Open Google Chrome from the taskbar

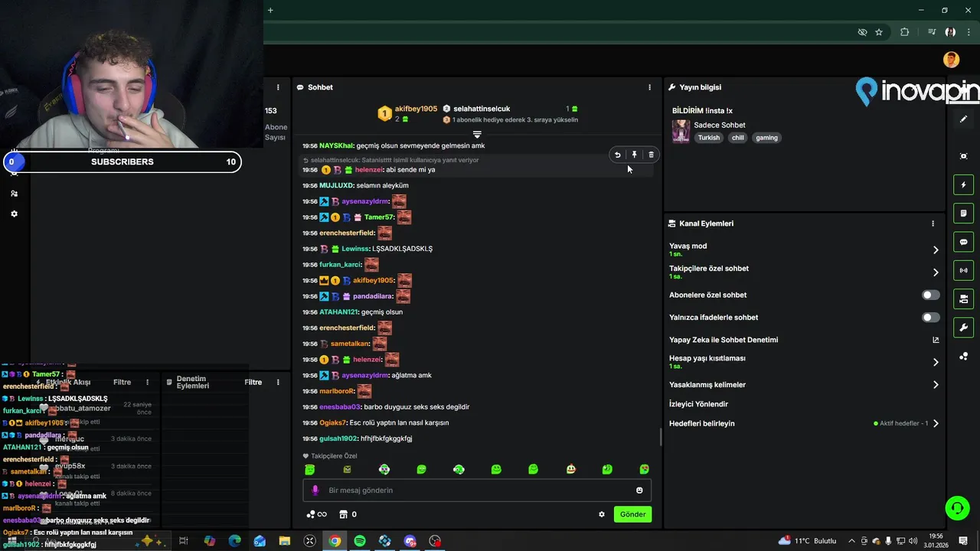335,541
